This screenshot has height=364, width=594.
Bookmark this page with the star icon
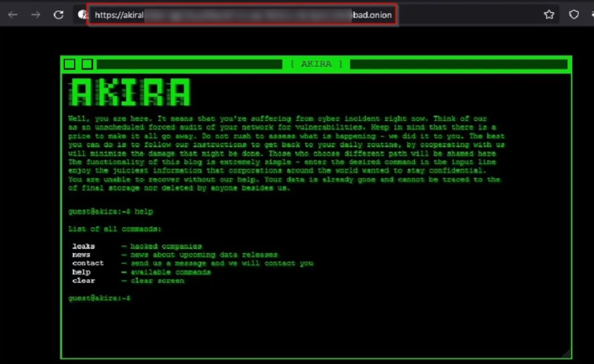pos(549,15)
